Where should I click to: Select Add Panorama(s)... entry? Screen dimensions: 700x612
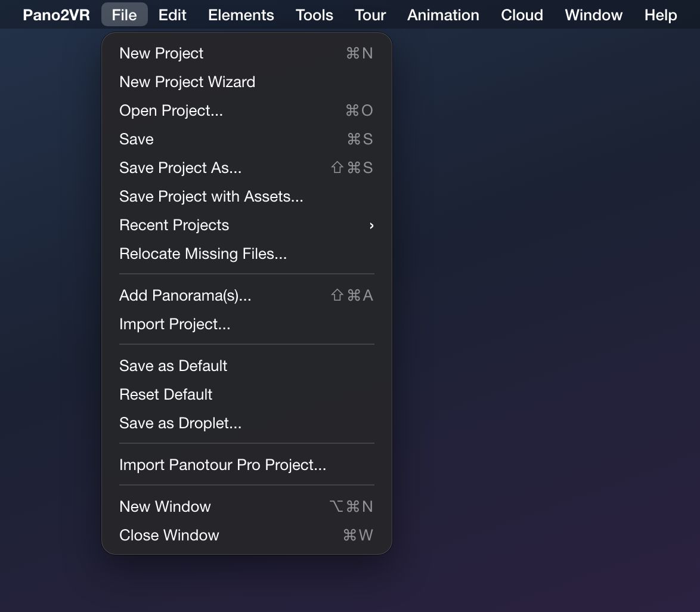pos(247,295)
